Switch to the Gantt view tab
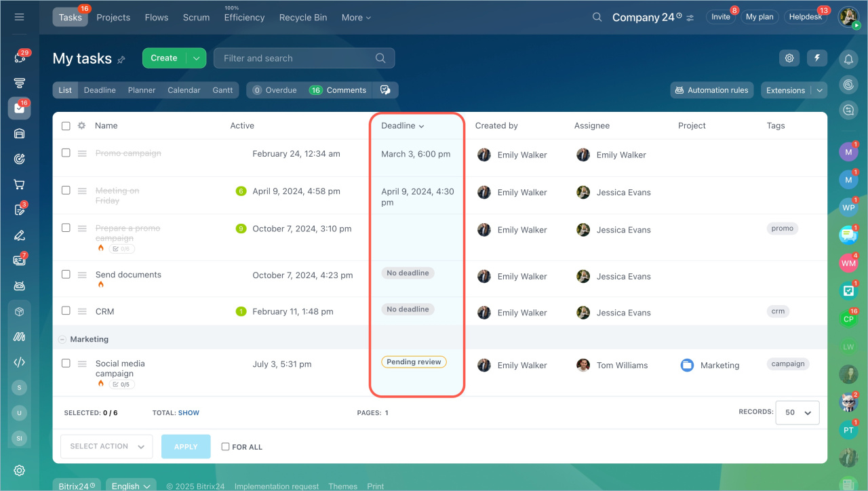 [x=222, y=90]
